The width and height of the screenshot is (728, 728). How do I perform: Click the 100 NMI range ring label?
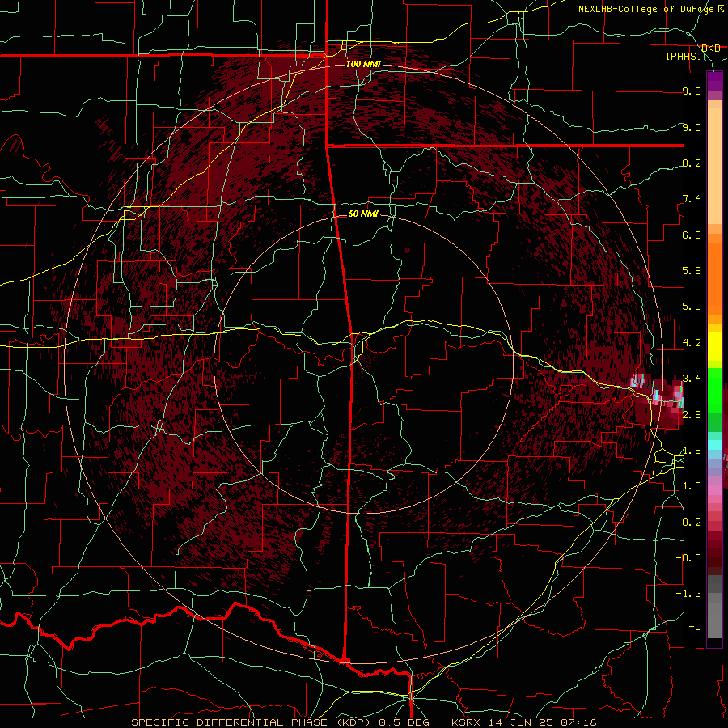[363, 64]
